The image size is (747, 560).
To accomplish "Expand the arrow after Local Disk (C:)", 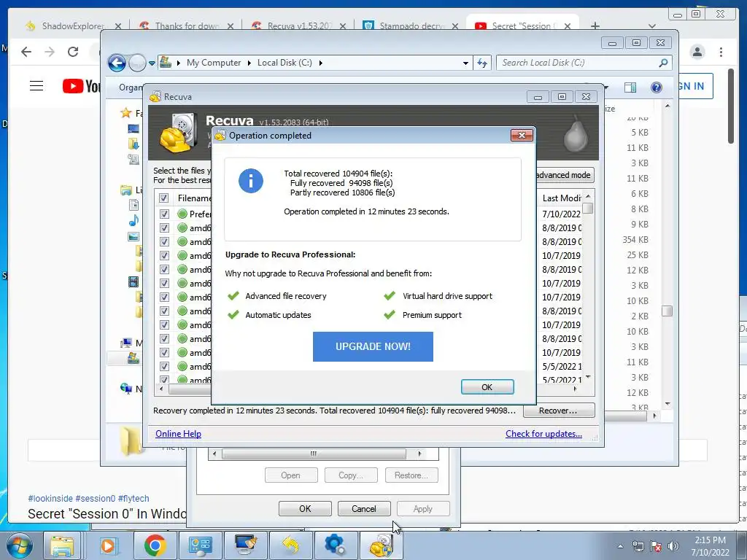I will [x=321, y=63].
